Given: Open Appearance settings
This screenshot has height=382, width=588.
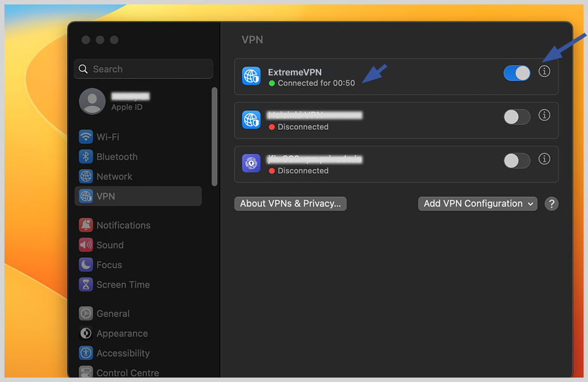Looking at the screenshot, I should pyautogui.click(x=138, y=333).
